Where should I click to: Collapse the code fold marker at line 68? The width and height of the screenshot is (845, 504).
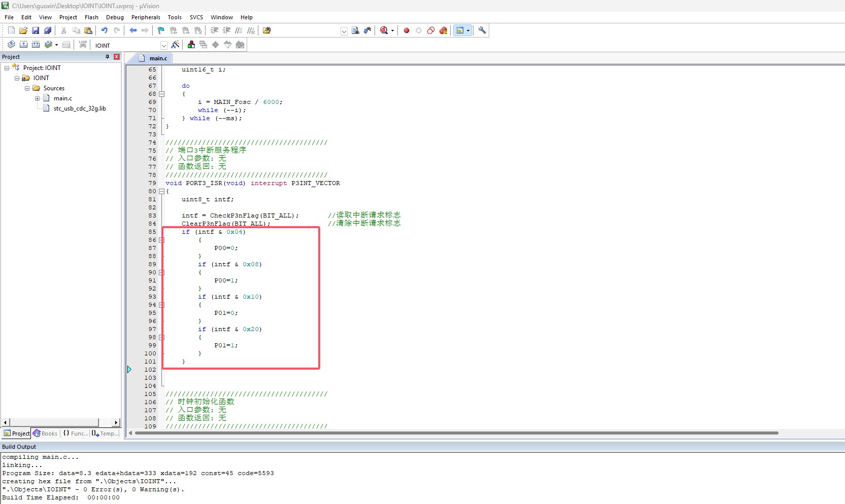(x=162, y=94)
